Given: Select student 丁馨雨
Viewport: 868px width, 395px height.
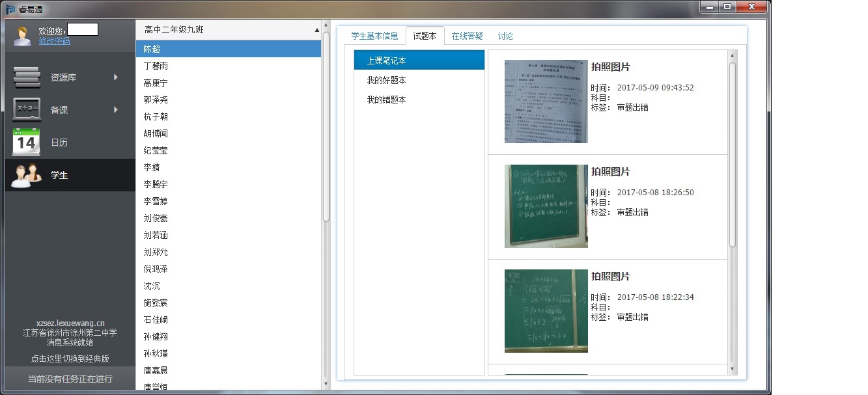Looking at the screenshot, I should click(229, 66).
